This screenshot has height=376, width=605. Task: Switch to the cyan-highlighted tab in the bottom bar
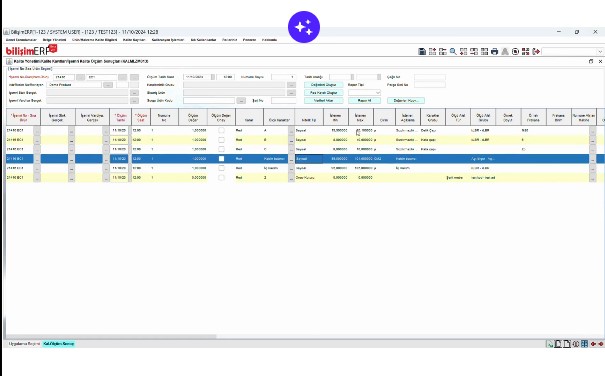(x=59, y=344)
